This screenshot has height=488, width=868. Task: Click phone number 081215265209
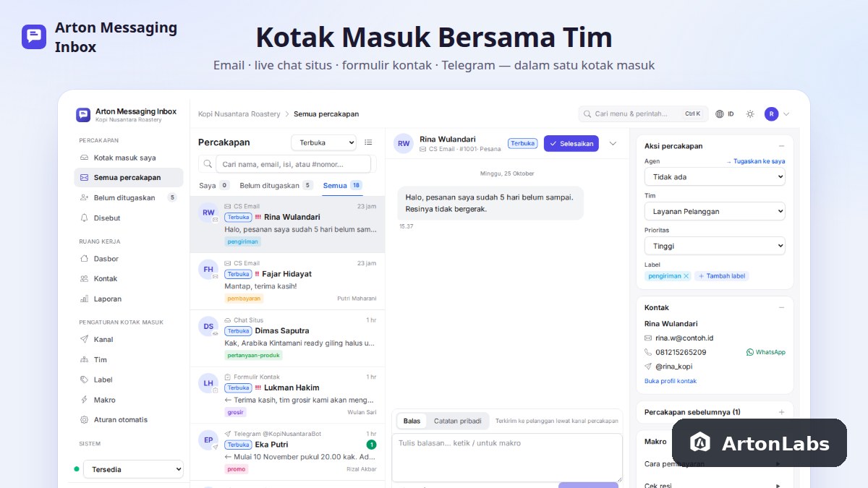click(681, 352)
